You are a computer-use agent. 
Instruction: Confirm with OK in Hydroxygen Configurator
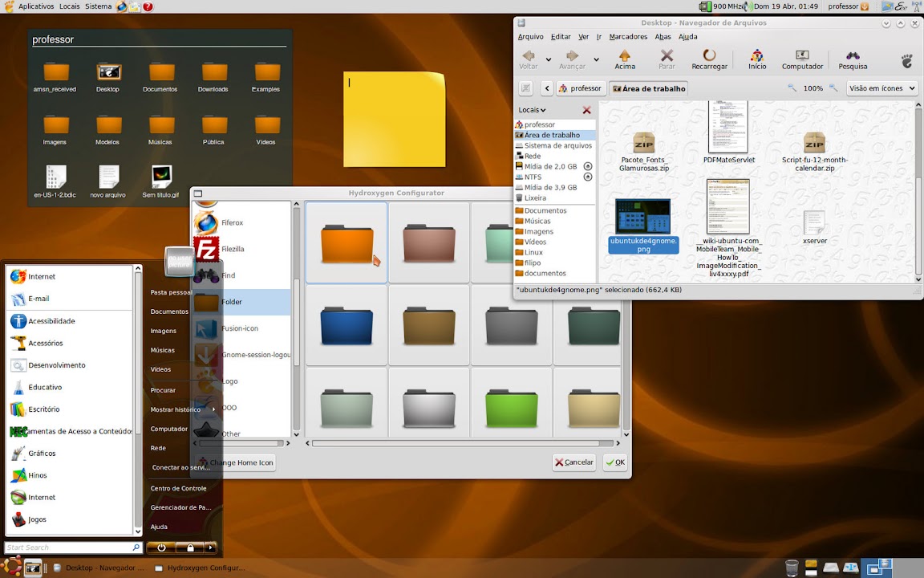click(615, 462)
